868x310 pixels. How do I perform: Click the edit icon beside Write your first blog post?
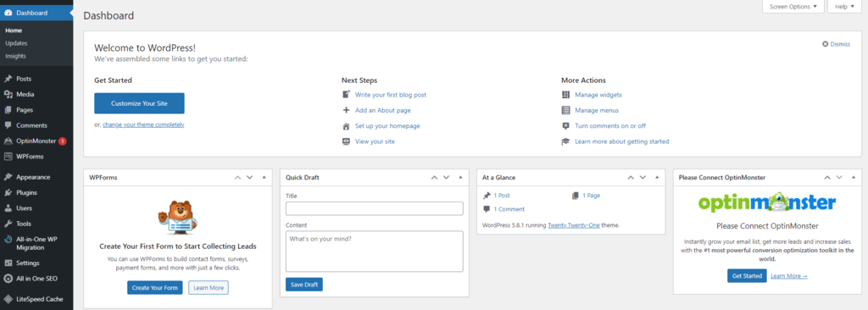tap(347, 95)
